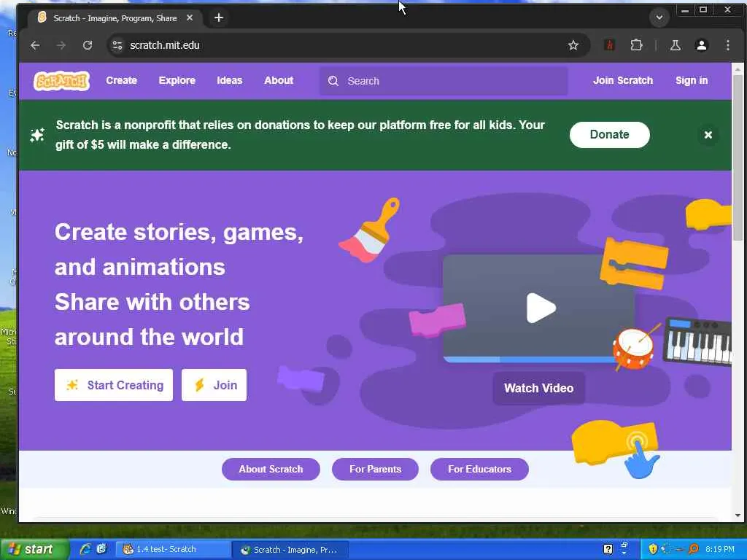Open the Create menu item
This screenshot has width=747, height=560.
122,80
